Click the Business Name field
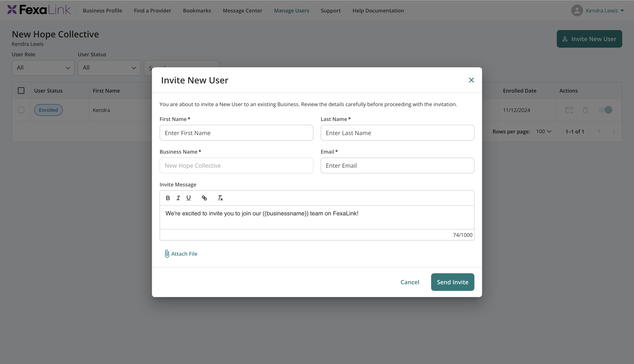Screen dimensions: 634x364 point(236,166)
